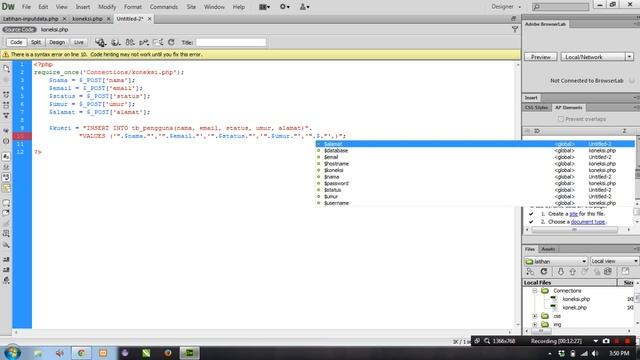Open the File menu
Viewport: 640px width, 360px height.
(26, 7)
